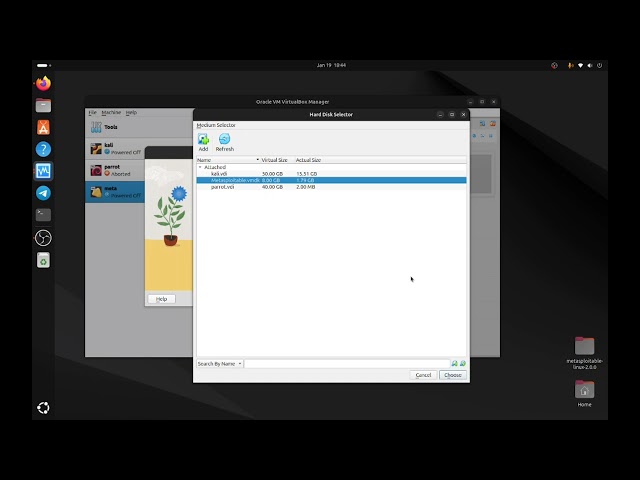
Task: Open the Search By Name dropdown
Action: (x=220, y=364)
